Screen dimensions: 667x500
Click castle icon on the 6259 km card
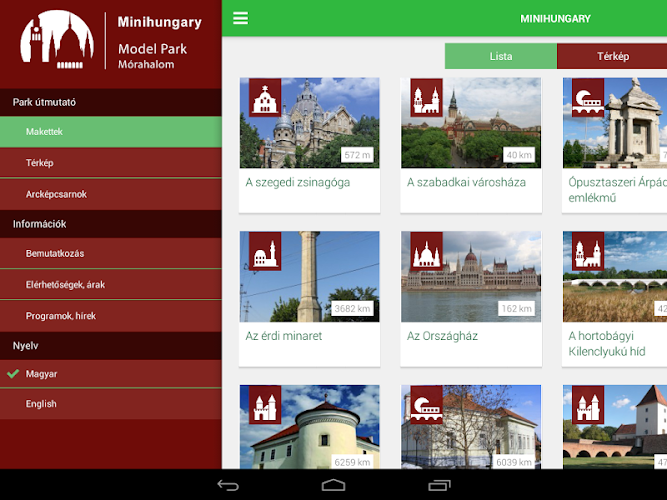(265, 405)
